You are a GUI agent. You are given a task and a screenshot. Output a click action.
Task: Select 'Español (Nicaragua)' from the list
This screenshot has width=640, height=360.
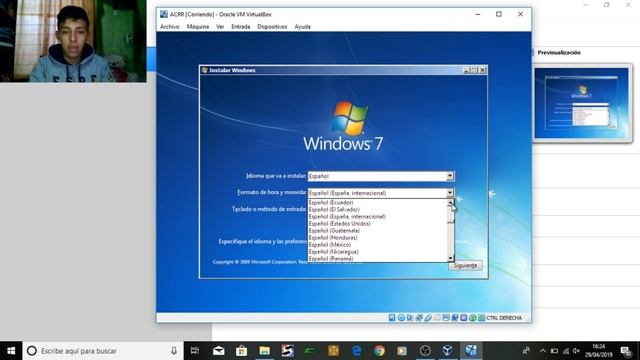pos(378,252)
